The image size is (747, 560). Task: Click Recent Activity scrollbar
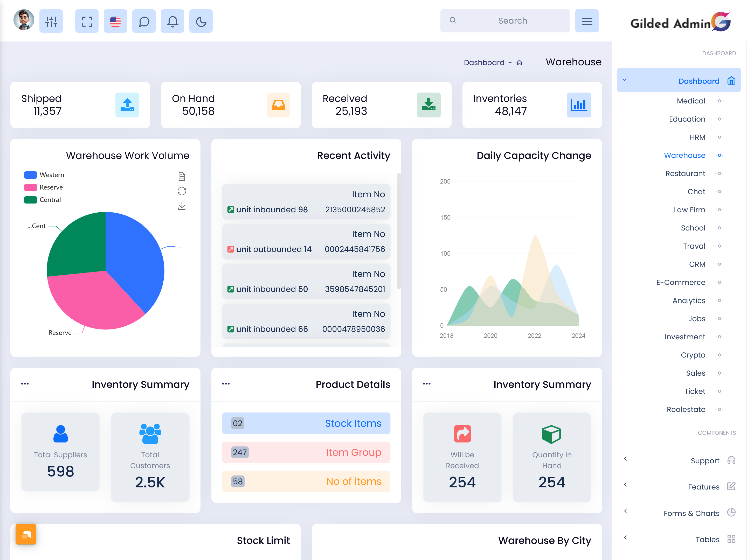click(x=398, y=232)
